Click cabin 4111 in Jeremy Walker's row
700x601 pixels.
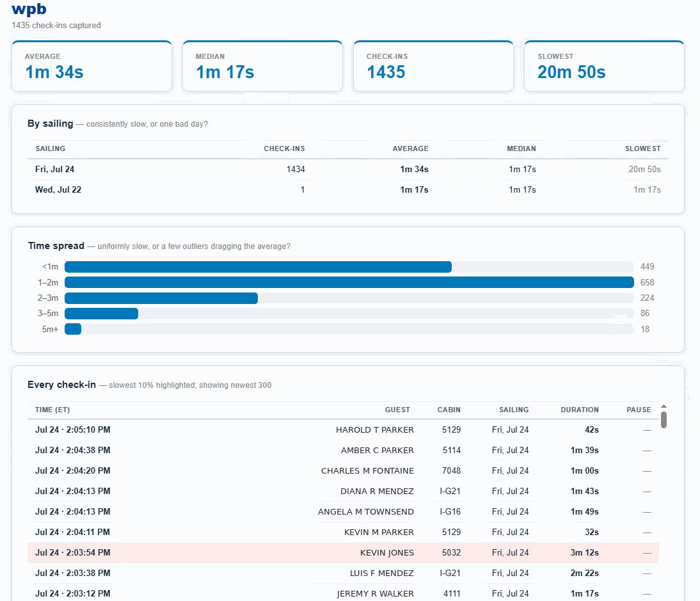pyautogui.click(x=451, y=594)
